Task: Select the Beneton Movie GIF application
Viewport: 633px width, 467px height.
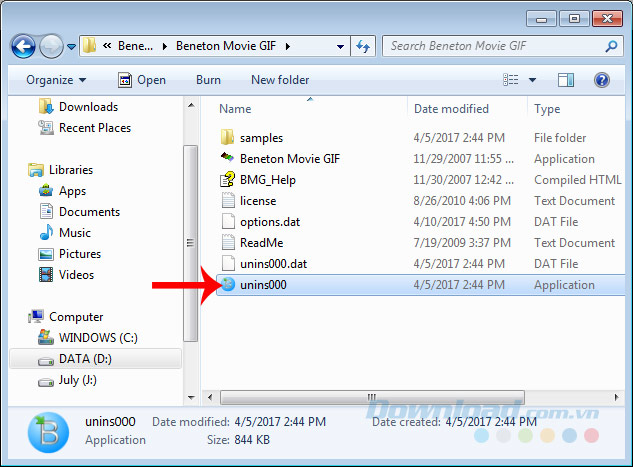Action: point(290,159)
